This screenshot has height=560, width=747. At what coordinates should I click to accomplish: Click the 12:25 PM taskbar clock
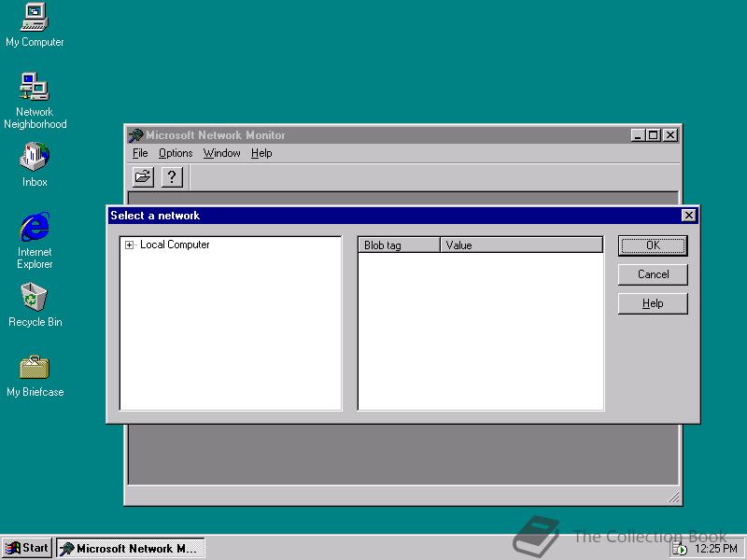coord(715,549)
